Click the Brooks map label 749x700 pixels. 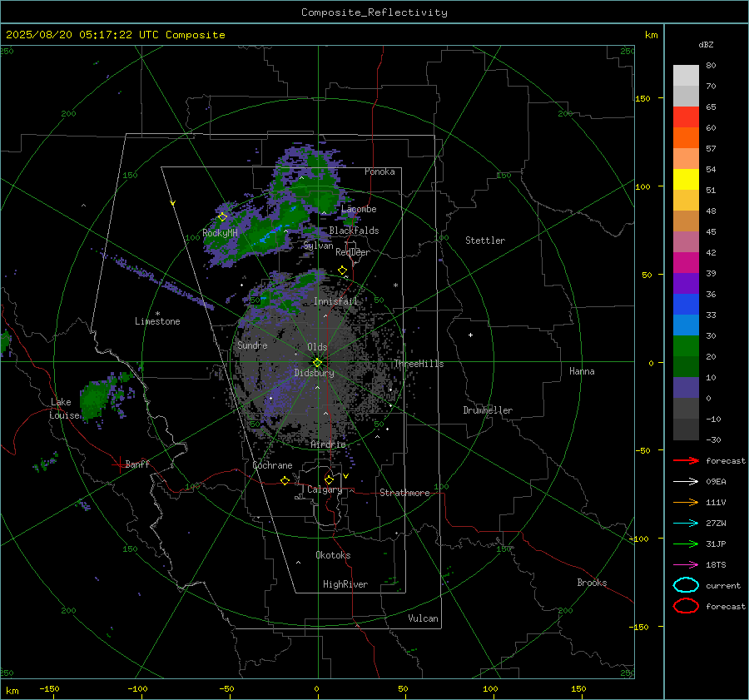click(x=592, y=583)
